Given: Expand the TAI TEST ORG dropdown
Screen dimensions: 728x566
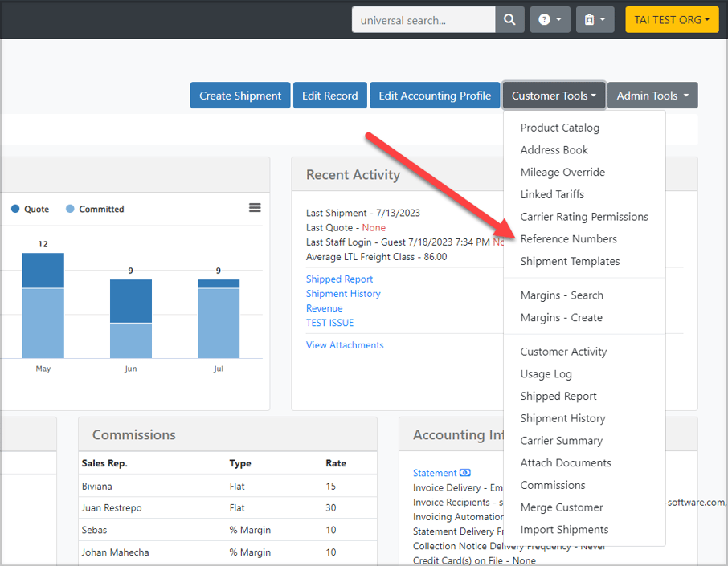Looking at the screenshot, I should (672, 19).
